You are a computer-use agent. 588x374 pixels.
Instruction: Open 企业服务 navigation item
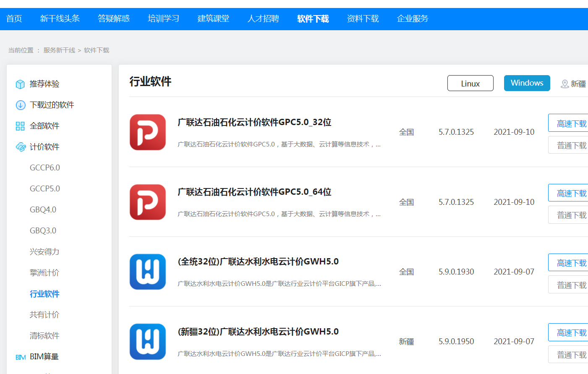(413, 18)
